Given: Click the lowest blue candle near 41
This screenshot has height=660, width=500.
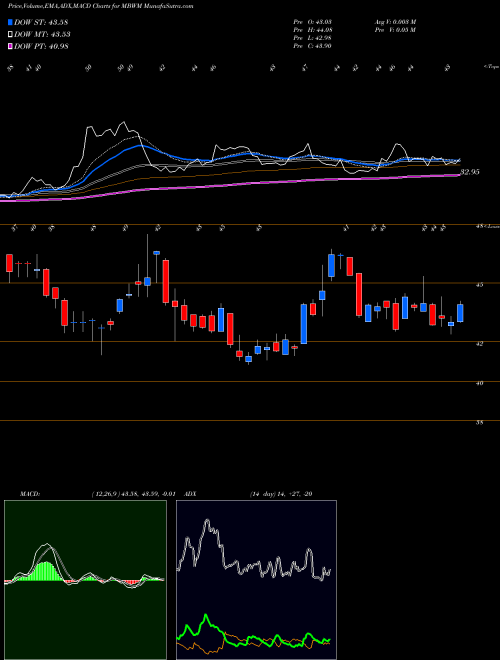Looking at the screenshot, I should [x=249, y=359].
